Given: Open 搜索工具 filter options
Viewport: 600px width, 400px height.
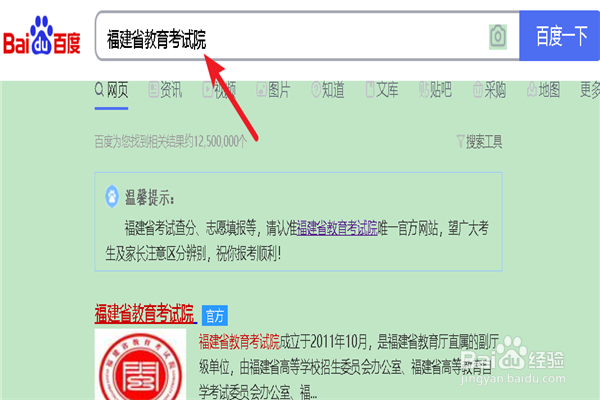Looking at the screenshot, I should coord(479,142).
